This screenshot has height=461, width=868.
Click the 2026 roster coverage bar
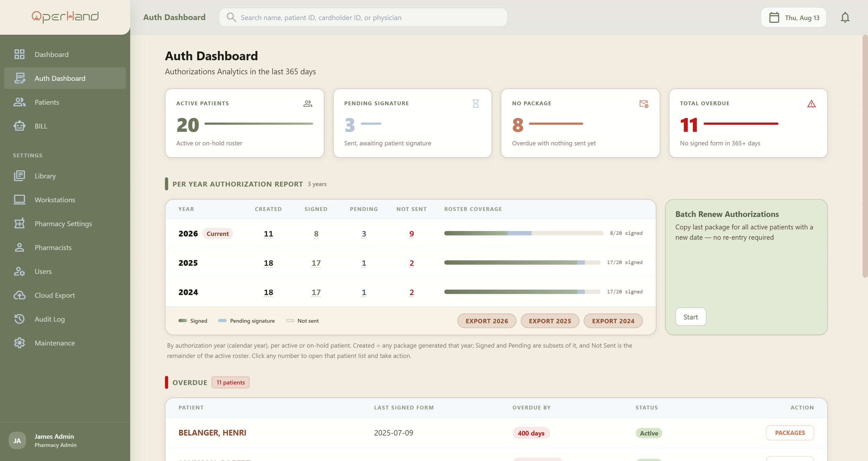523,233
